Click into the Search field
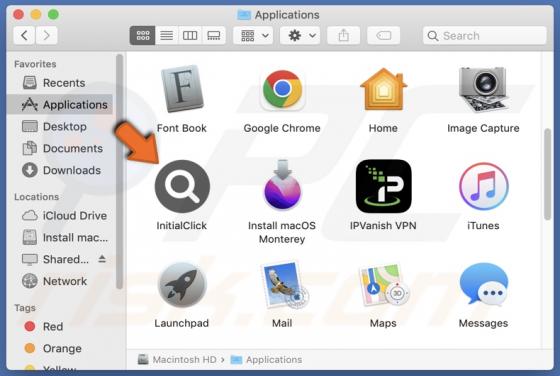The height and width of the screenshot is (376, 560). [485, 35]
